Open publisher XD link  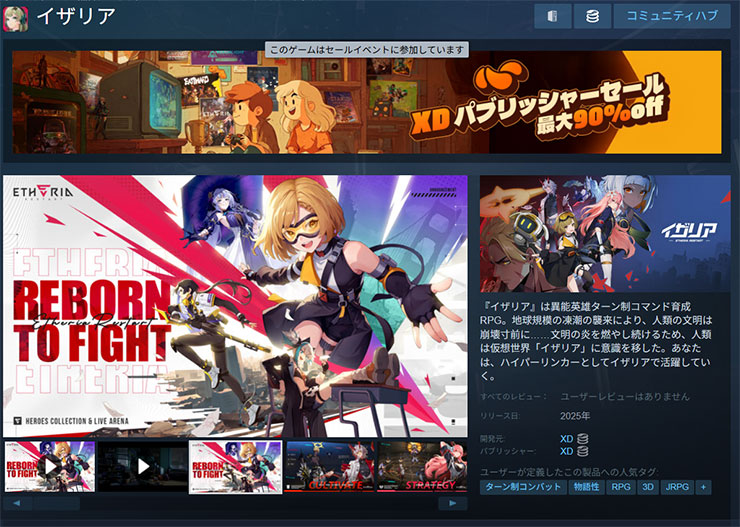coord(566,451)
